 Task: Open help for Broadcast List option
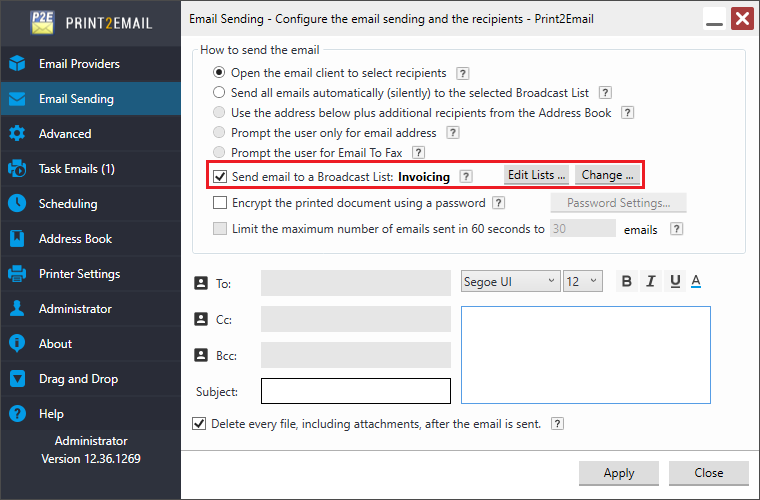[x=465, y=176]
